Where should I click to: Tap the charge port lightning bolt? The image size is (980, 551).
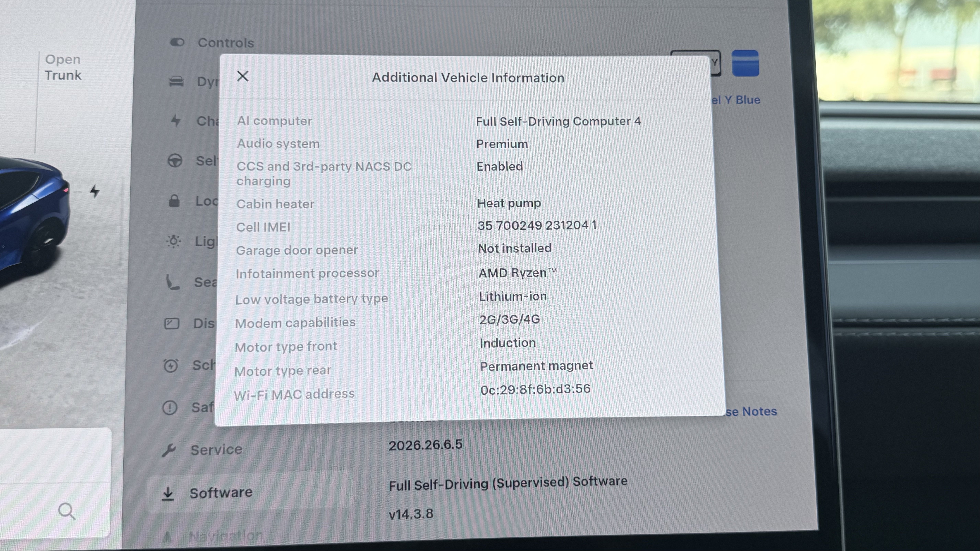(x=95, y=191)
